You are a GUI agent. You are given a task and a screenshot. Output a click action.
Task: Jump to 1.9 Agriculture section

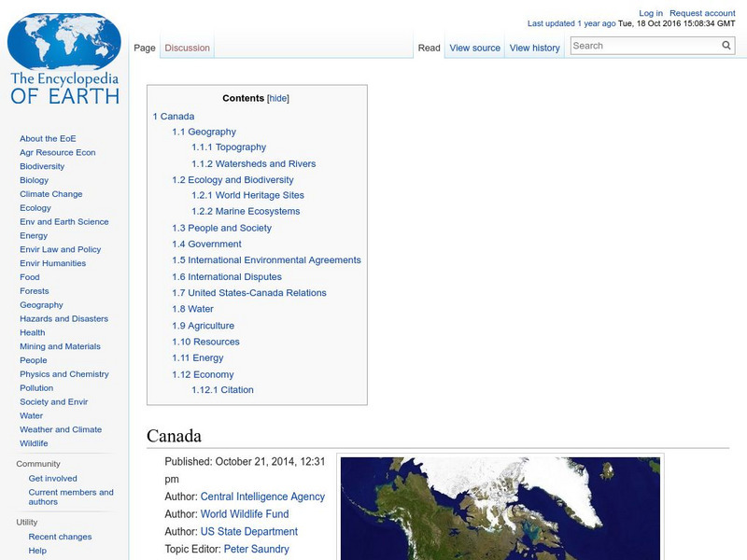pyautogui.click(x=203, y=326)
